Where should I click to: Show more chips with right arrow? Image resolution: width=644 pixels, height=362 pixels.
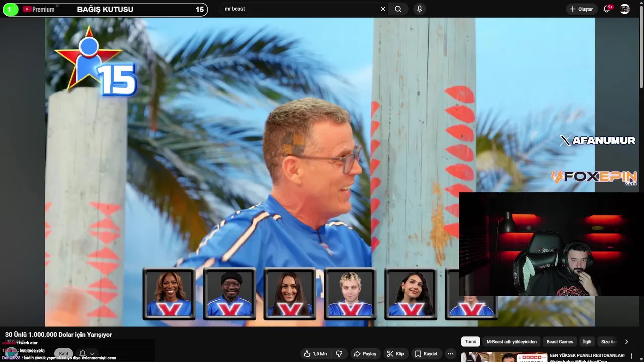coord(626,342)
